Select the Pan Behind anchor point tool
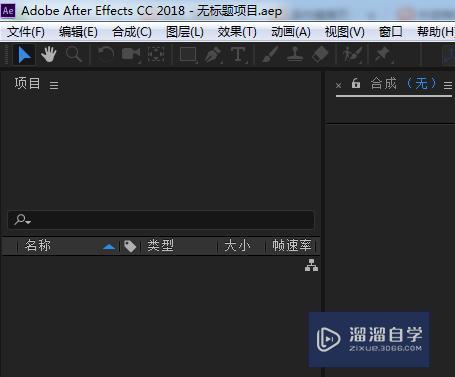The image size is (455, 377). (156, 54)
